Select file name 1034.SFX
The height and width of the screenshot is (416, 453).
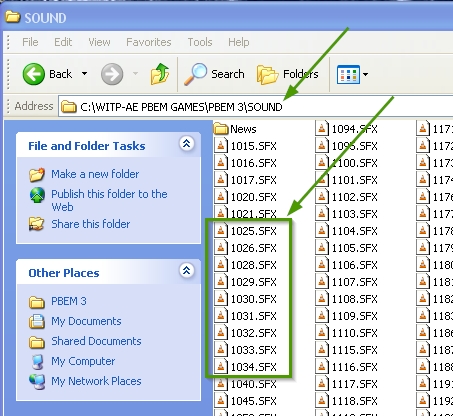pyautogui.click(x=253, y=367)
